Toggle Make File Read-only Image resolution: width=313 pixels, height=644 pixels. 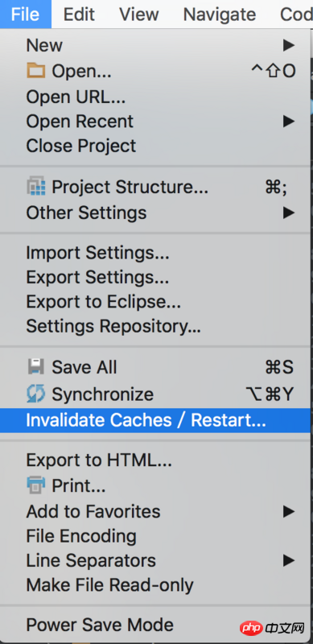click(155, 585)
